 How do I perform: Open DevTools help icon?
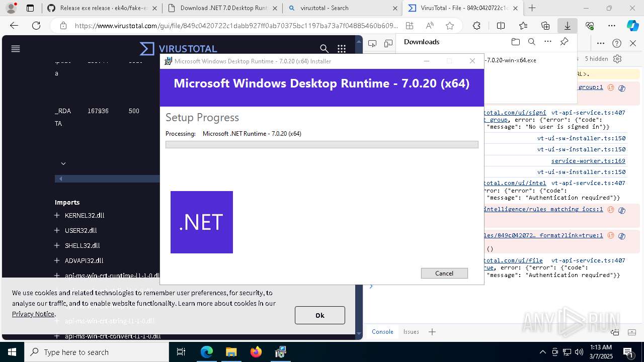tap(617, 44)
